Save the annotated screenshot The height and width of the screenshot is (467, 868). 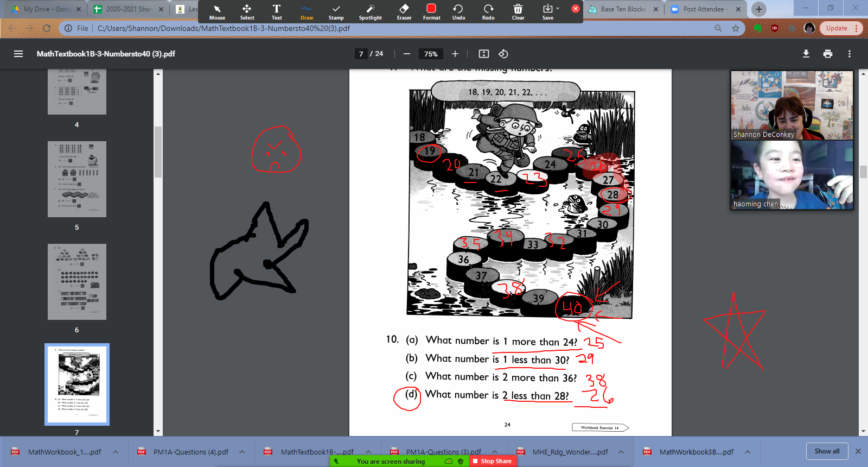point(548,12)
